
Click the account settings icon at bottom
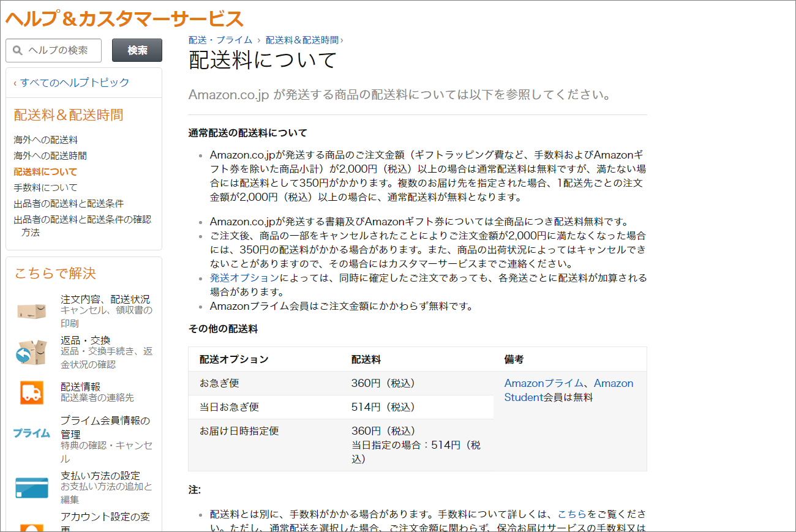32,527
